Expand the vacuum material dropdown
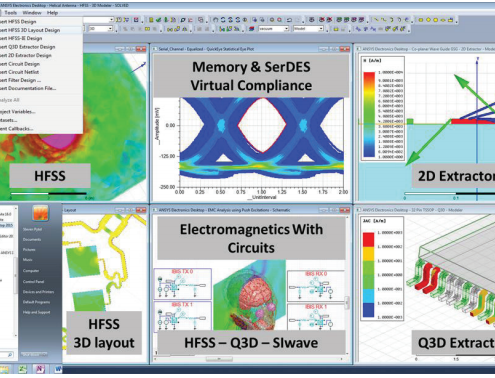The image size is (495, 378). (x=286, y=29)
